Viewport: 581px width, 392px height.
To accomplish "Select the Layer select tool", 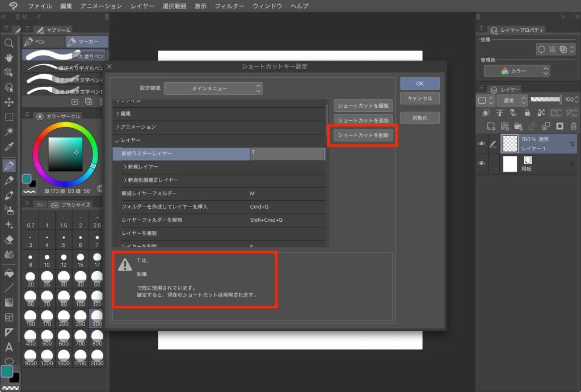I will coord(9,87).
